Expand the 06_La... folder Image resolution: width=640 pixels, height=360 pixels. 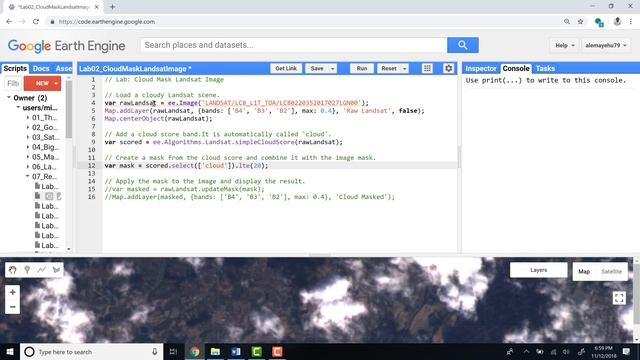tap(28, 167)
